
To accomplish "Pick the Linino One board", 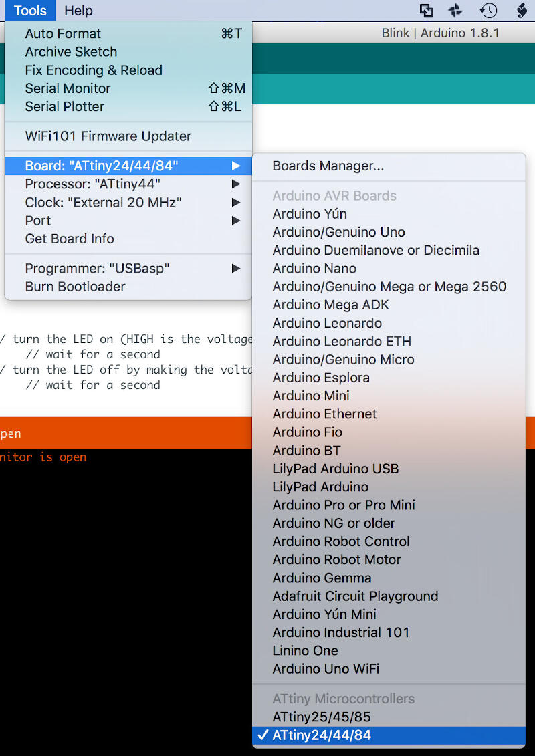I will click(x=389, y=651).
